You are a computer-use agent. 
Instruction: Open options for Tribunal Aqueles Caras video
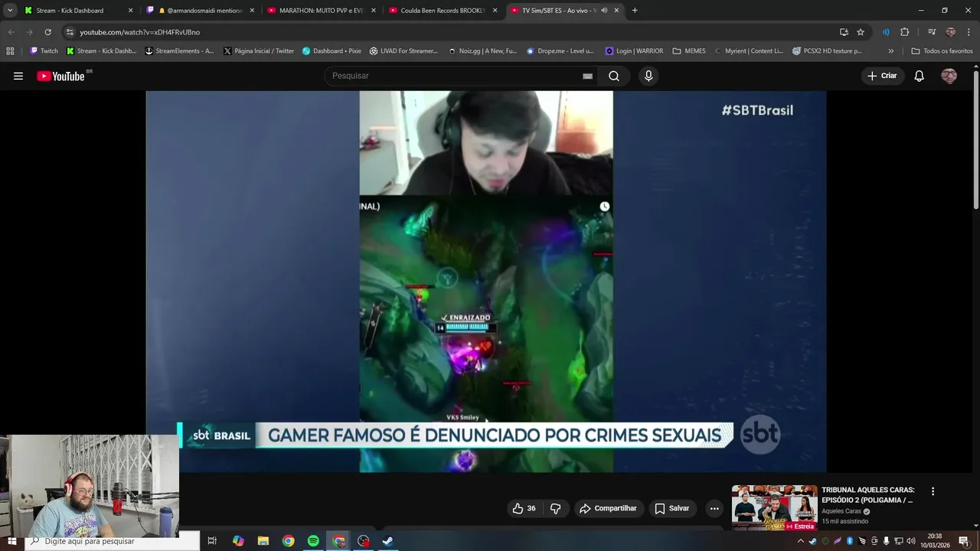click(933, 491)
